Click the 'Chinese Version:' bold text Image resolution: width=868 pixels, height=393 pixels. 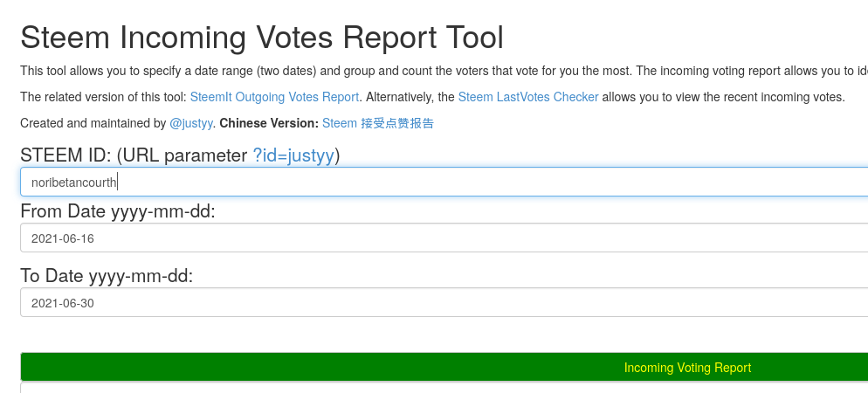tap(269, 123)
